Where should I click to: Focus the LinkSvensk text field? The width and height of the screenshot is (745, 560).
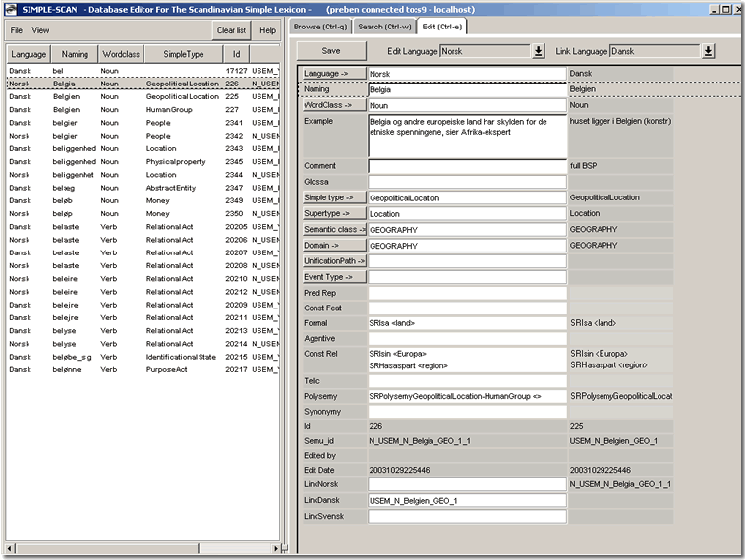[467, 516]
